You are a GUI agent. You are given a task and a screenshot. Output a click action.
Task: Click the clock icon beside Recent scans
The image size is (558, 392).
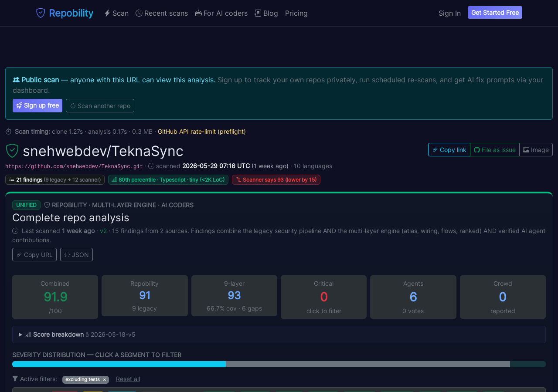(139, 13)
